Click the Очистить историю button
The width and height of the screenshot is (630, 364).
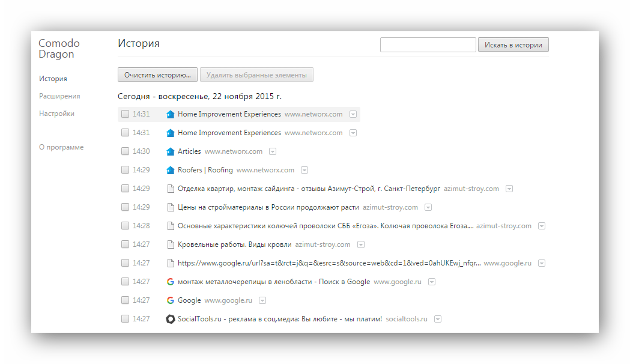[157, 74]
